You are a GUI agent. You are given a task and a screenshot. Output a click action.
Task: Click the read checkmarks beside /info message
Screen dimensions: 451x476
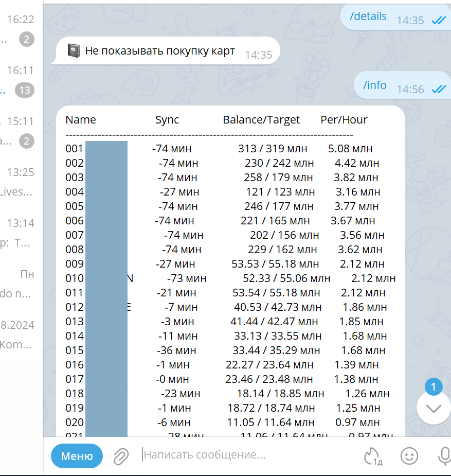pyautogui.click(x=439, y=89)
